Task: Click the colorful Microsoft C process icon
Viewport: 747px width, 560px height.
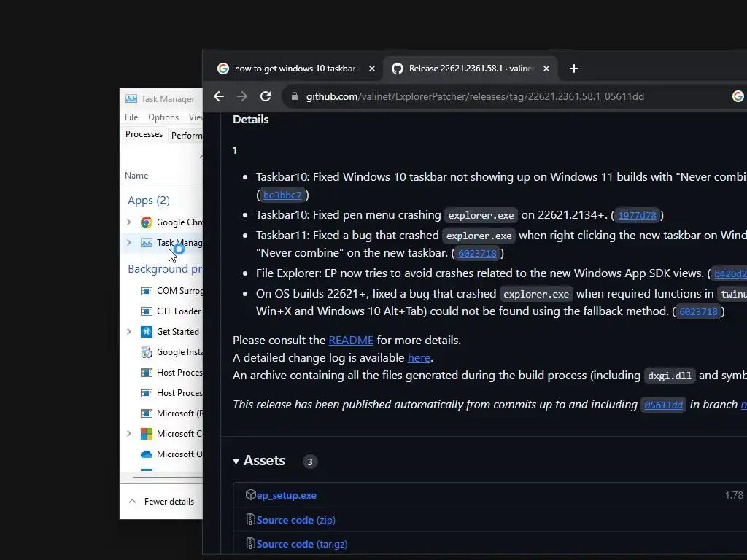Action: pyautogui.click(x=146, y=434)
